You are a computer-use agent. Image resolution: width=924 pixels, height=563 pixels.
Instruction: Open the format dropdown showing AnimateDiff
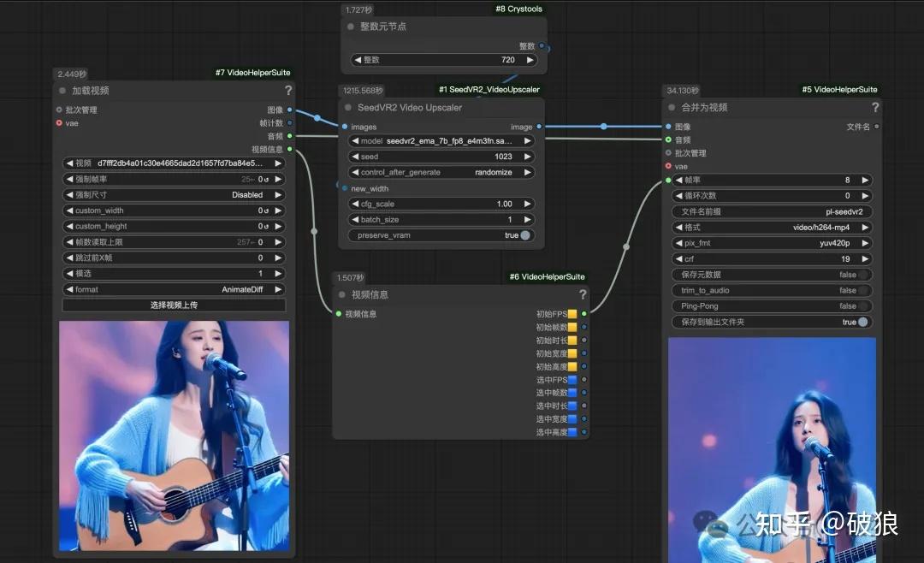click(x=173, y=289)
